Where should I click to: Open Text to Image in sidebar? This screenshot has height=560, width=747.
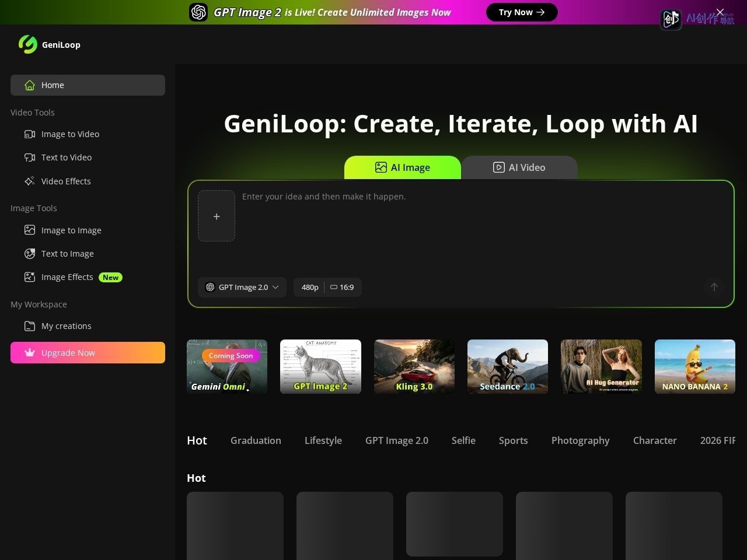click(x=88, y=254)
